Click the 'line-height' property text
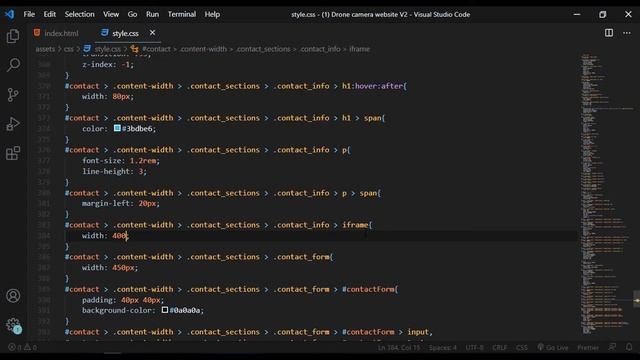Viewport: 640px width, 360px height. click(x=108, y=171)
